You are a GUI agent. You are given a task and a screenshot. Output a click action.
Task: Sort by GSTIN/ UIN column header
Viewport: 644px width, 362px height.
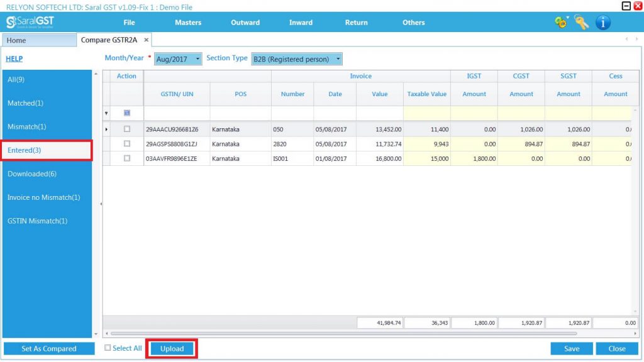(177, 94)
